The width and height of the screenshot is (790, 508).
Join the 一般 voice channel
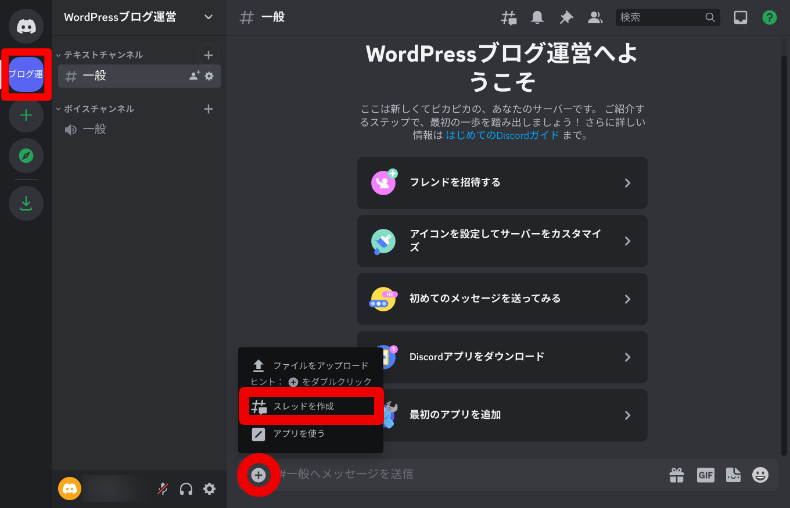pos(139,130)
